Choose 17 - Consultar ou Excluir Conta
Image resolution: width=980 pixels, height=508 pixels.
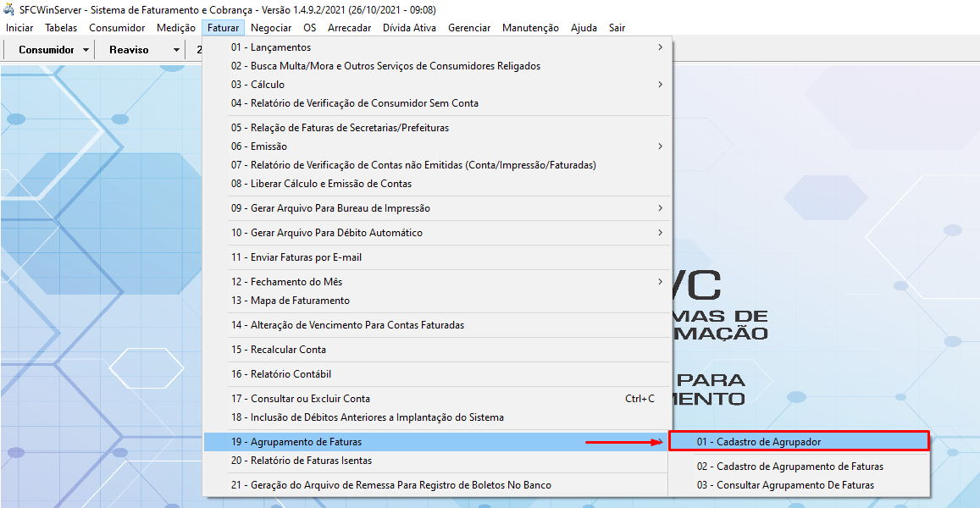coord(301,399)
